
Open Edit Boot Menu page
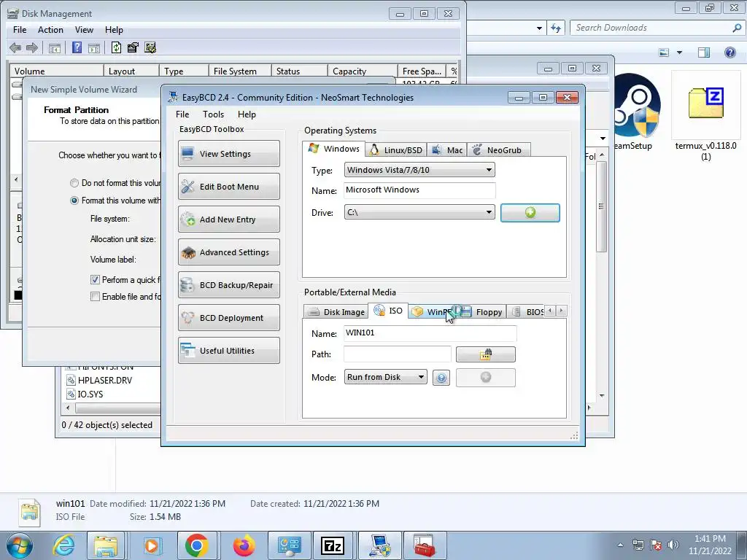(228, 187)
